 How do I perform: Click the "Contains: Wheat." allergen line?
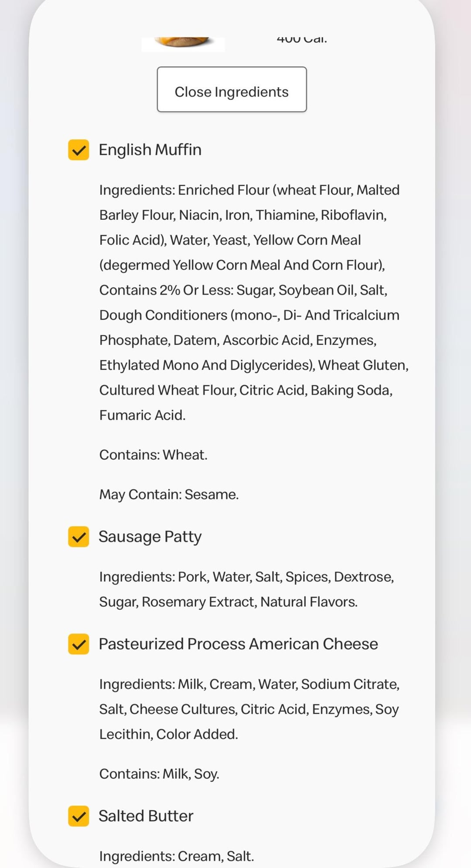153,455
